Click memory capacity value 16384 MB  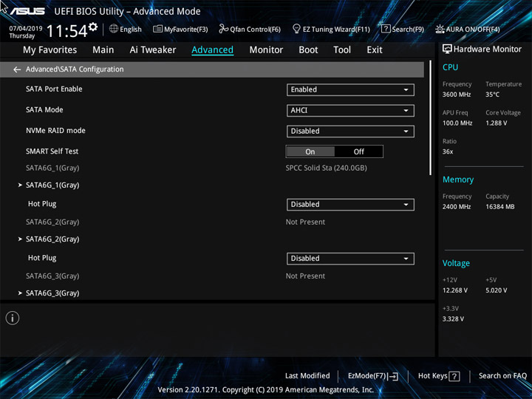click(499, 207)
